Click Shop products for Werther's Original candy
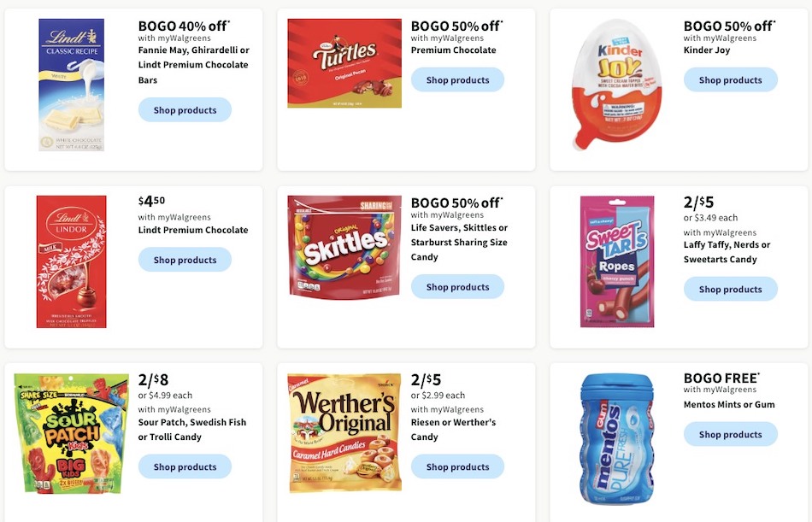This screenshot has width=812, height=522. [458, 466]
